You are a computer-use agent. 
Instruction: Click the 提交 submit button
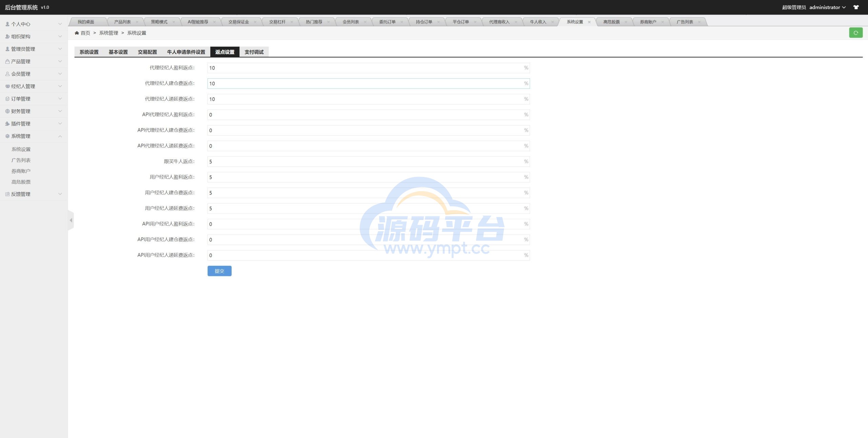[x=219, y=271]
